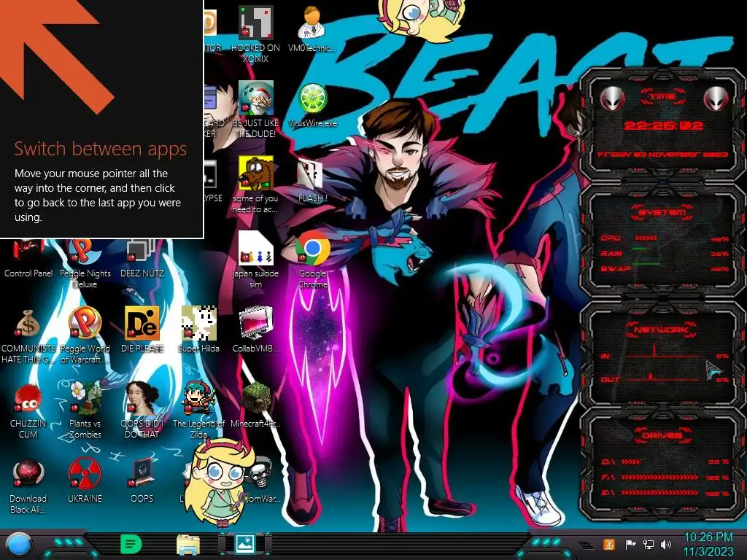Click the red 22:26:02 digital clock readout

pos(663,125)
